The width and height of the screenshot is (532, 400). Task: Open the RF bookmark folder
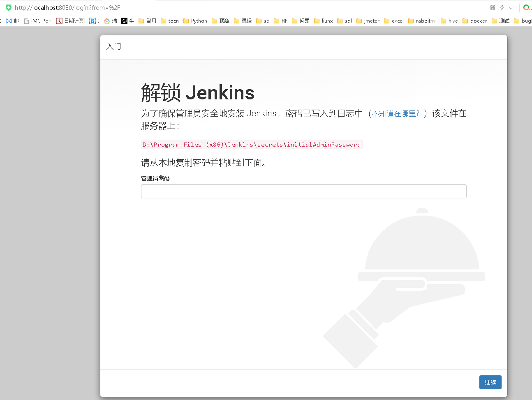[x=280, y=21]
